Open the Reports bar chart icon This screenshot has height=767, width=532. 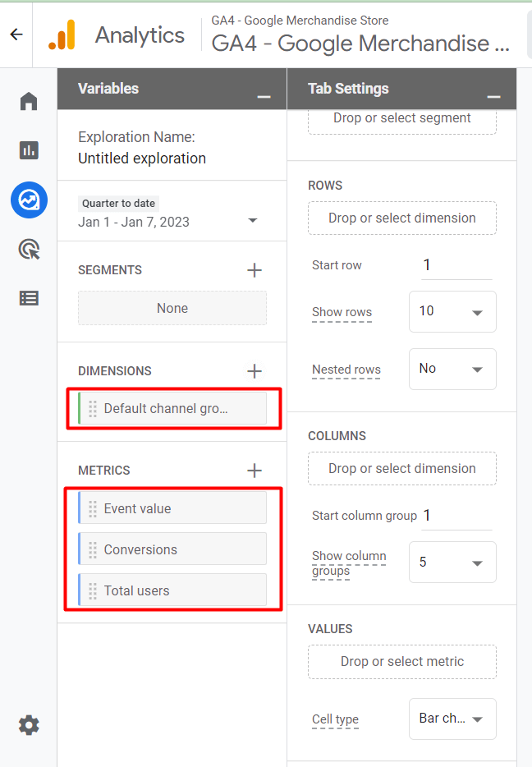point(29,150)
